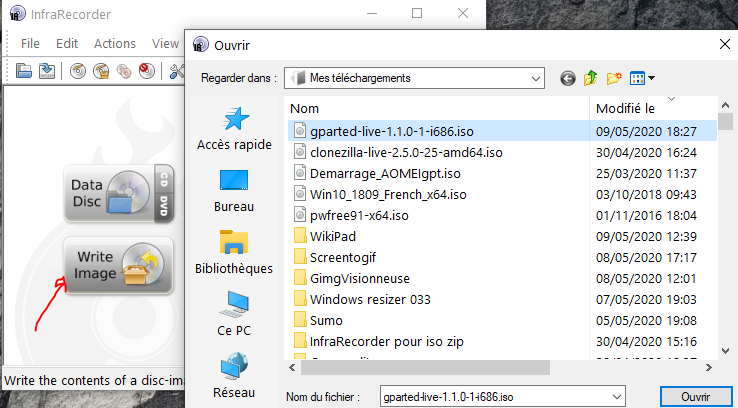Open the Edit menu in InfraRecorder
Image resolution: width=738 pixels, height=408 pixels.
[67, 44]
